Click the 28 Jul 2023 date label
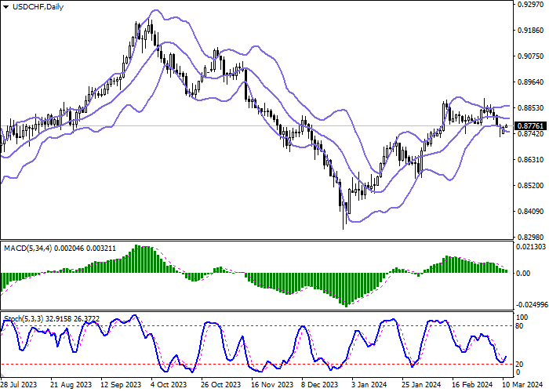The width and height of the screenshot is (549, 392). 19,385
